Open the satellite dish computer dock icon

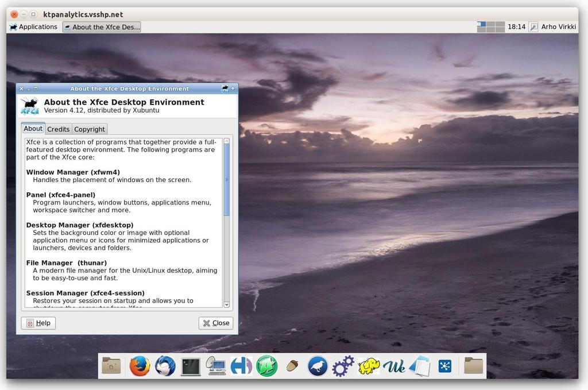(x=216, y=366)
